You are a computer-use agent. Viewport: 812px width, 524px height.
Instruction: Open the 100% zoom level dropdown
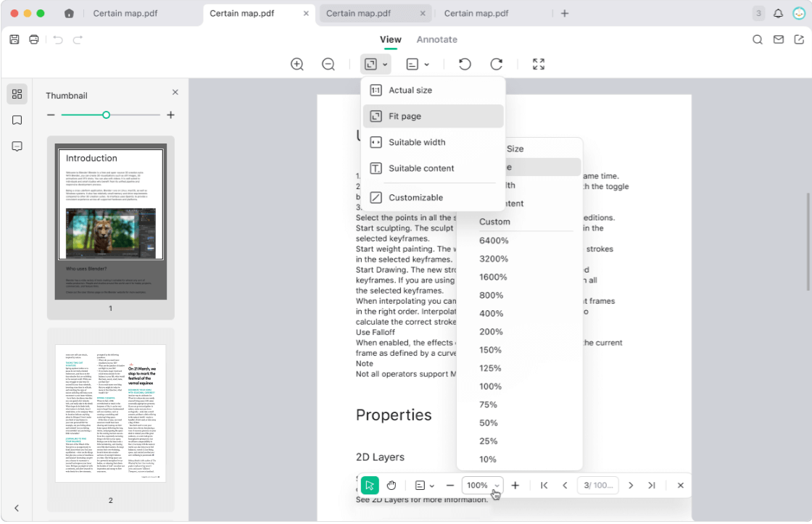pyautogui.click(x=482, y=485)
